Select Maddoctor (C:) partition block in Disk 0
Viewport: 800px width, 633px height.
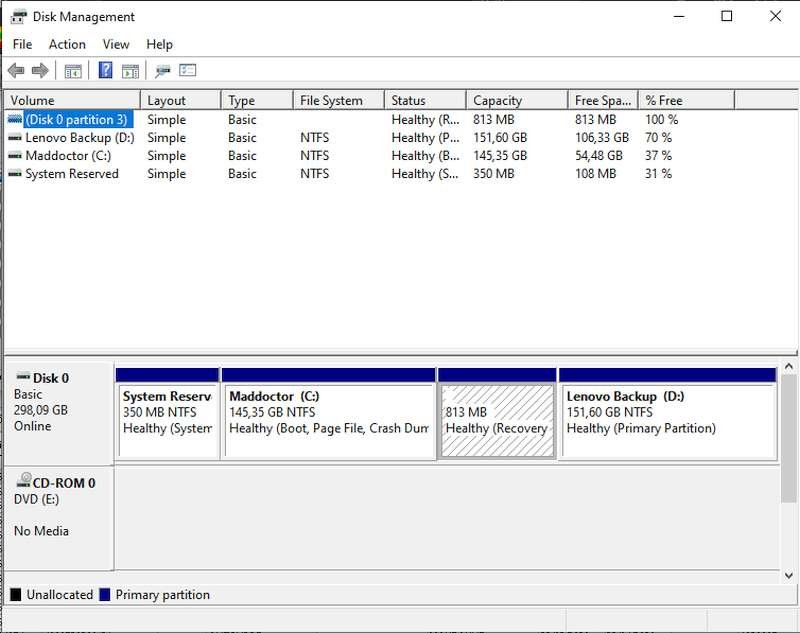point(328,412)
